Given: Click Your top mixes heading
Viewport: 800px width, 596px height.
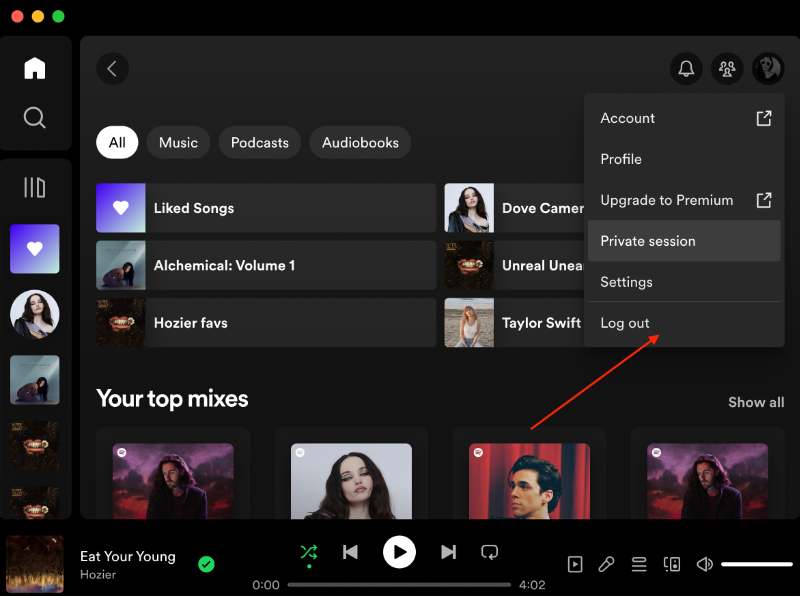Looking at the screenshot, I should [x=172, y=399].
